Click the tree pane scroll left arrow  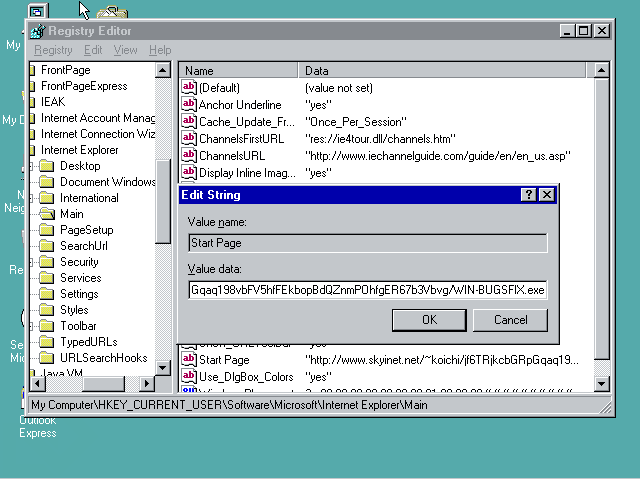coord(38,383)
